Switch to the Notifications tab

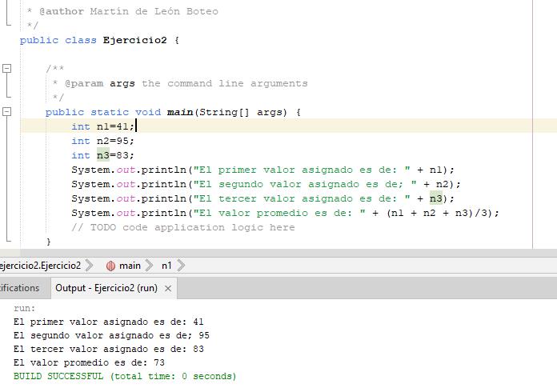[19, 288]
